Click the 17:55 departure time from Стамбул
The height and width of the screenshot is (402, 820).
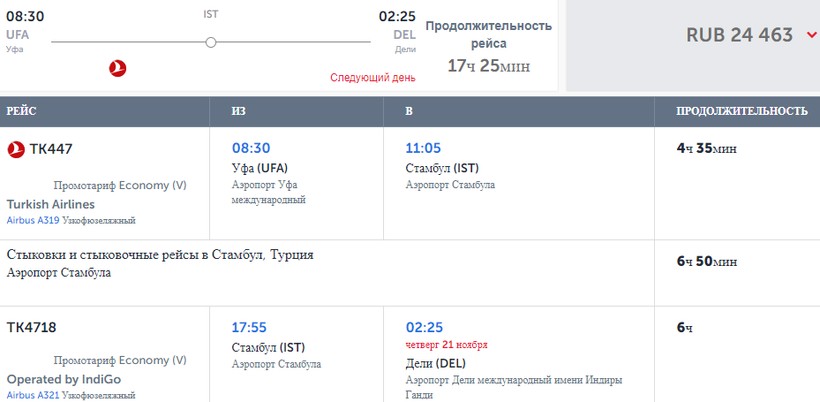(x=250, y=327)
